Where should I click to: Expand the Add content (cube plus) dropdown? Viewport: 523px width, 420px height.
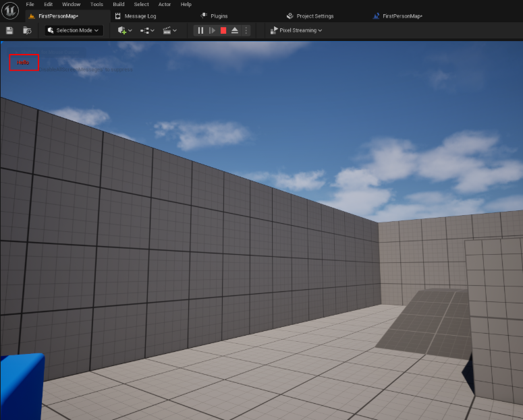tap(125, 30)
